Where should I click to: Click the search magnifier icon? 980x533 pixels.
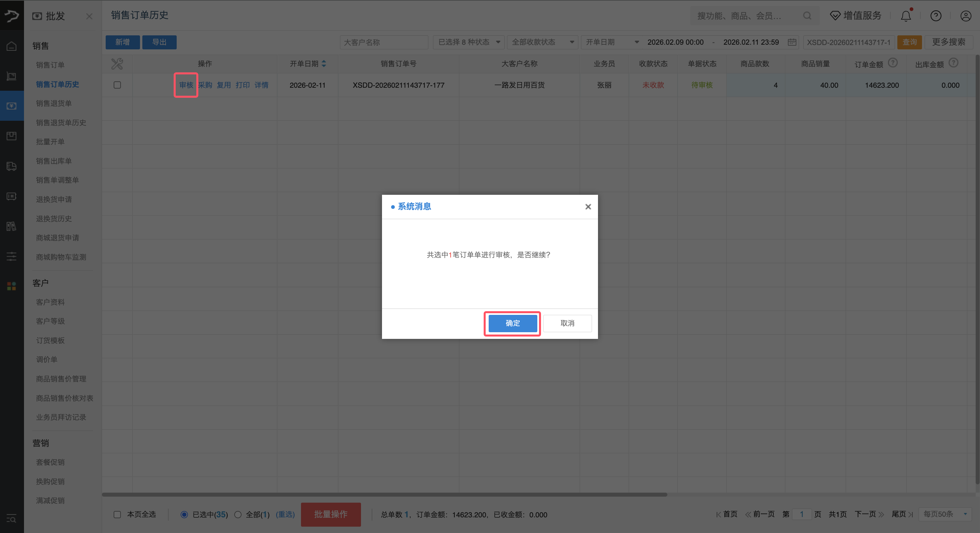coord(807,16)
